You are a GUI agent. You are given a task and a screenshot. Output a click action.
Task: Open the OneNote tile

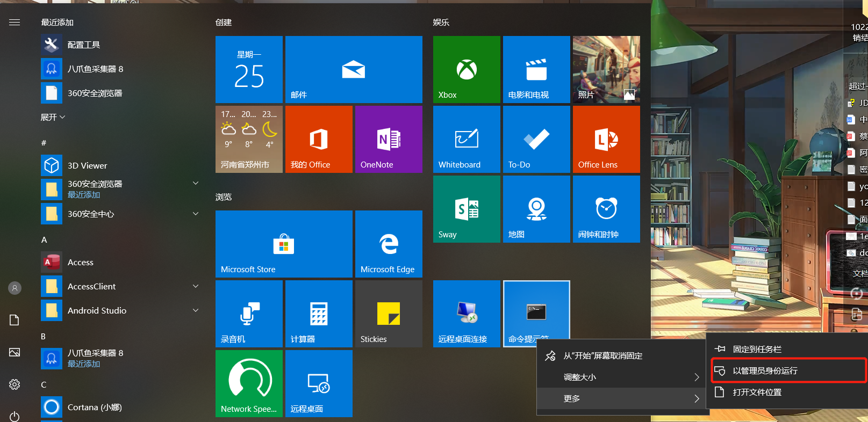pos(389,139)
